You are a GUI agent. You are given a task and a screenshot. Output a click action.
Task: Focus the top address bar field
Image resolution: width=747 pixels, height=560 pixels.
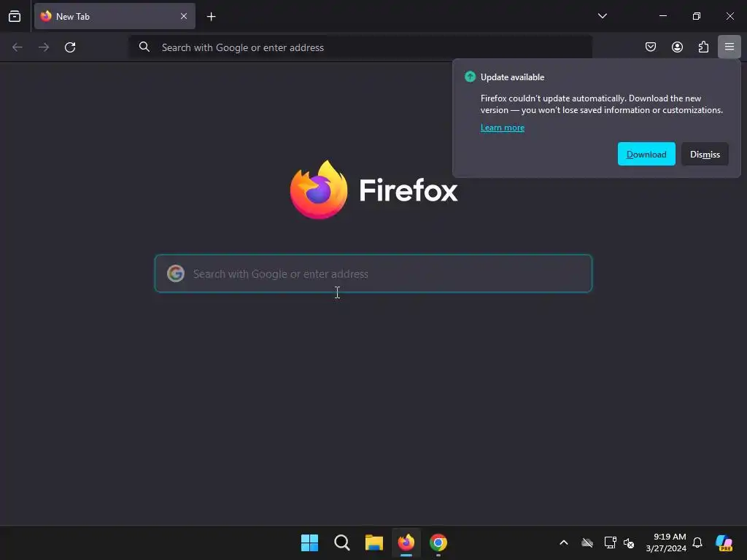coord(360,47)
